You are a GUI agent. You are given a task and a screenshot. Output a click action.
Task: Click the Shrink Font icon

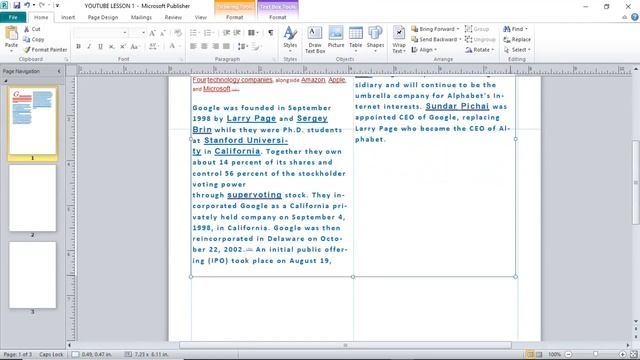pos(162,33)
